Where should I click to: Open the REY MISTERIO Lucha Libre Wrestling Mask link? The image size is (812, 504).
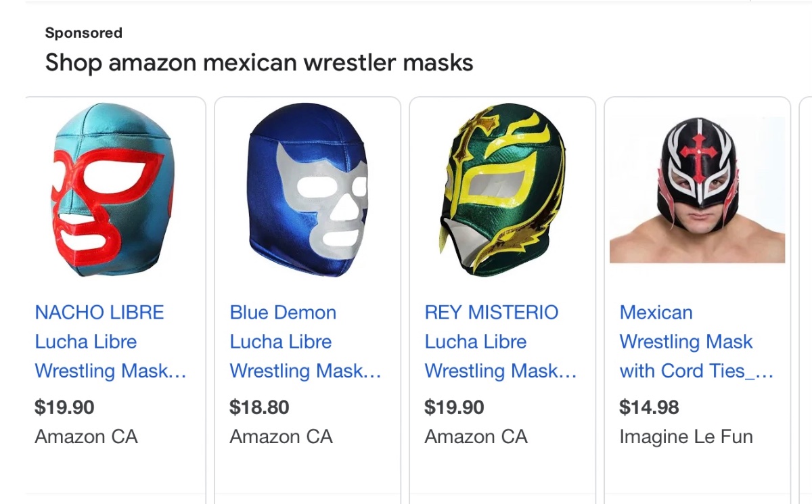tap(500, 342)
